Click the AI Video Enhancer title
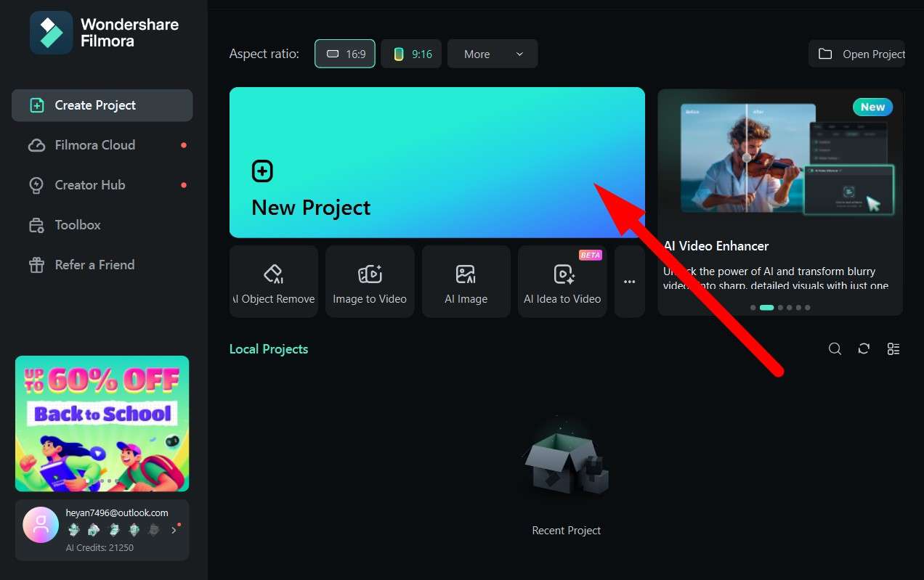 pyautogui.click(x=716, y=246)
